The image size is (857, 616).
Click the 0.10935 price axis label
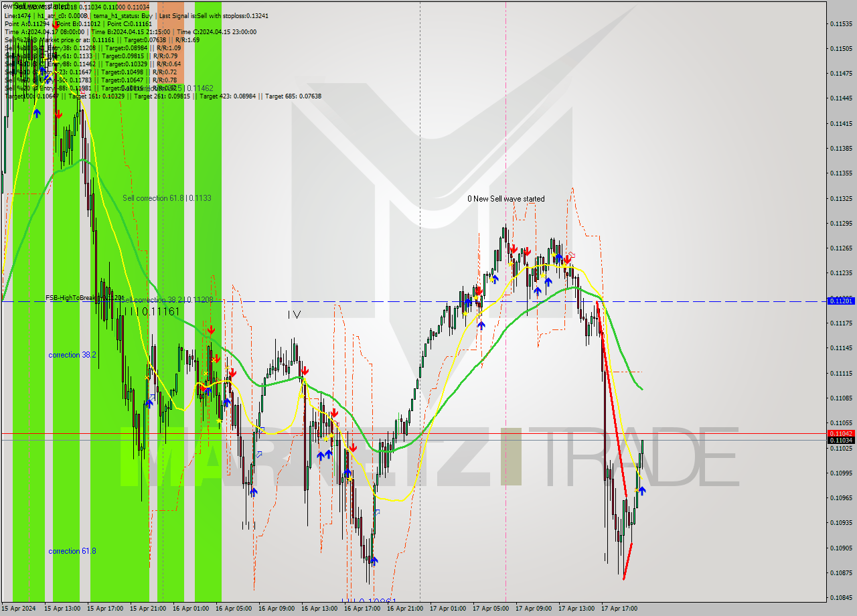click(x=842, y=523)
